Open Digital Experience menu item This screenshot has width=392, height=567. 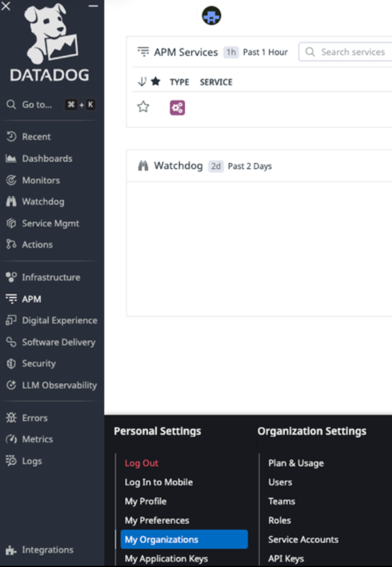pyautogui.click(x=60, y=320)
